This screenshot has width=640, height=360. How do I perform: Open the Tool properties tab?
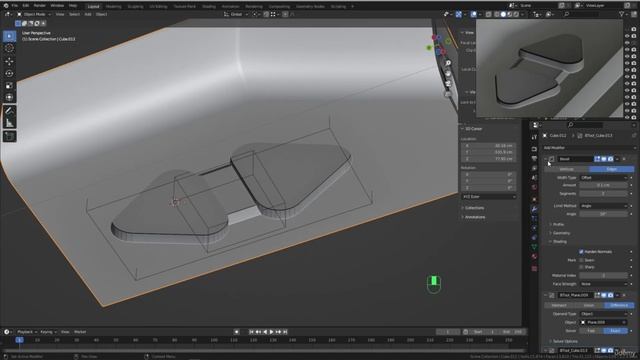point(534,137)
